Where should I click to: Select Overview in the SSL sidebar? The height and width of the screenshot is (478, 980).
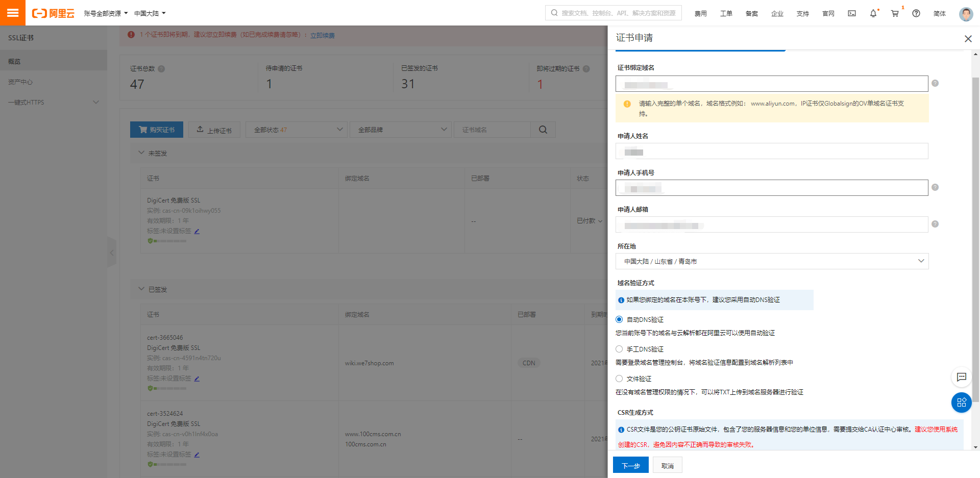click(54, 61)
